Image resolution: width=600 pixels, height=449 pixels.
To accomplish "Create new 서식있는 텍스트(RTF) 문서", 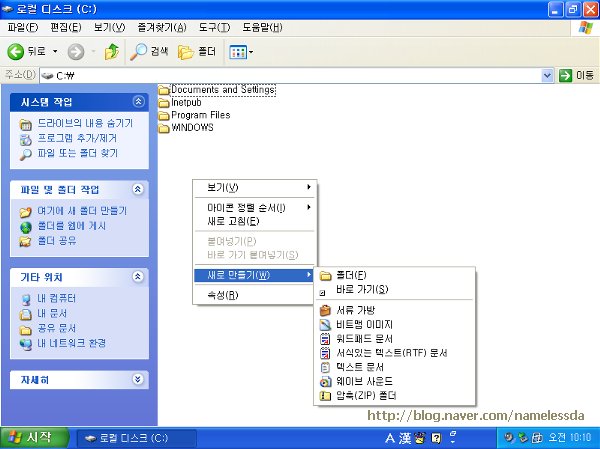I will [394, 353].
